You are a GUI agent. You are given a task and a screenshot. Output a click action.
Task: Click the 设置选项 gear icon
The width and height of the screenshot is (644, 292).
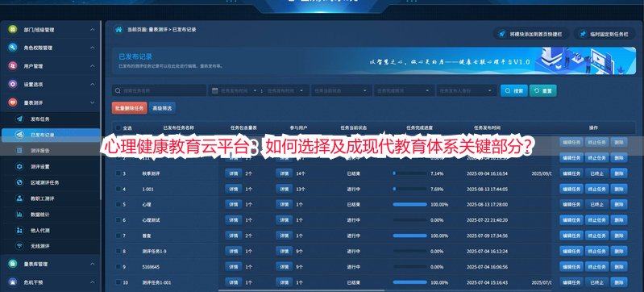pyautogui.click(x=13, y=85)
